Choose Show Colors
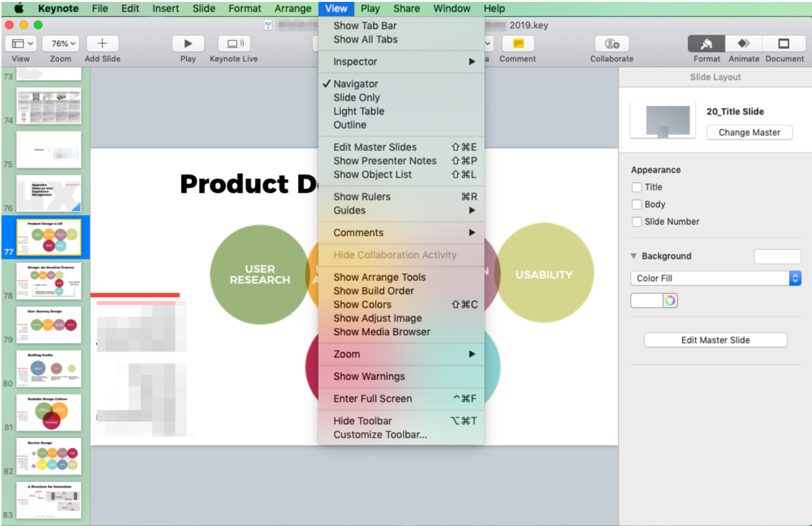 [x=401, y=304]
